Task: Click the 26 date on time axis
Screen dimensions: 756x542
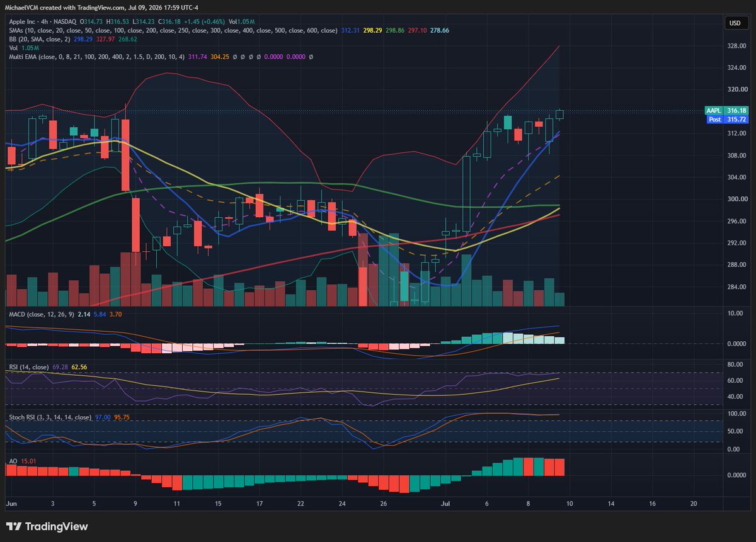Action: 384,504
